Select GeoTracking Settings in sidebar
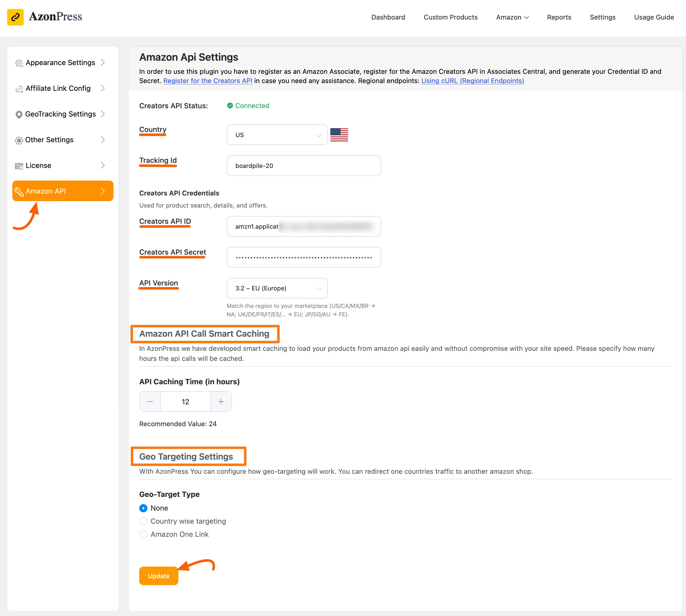Image resolution: width=686 pixels, height=616 pixels. pos(63,114)
